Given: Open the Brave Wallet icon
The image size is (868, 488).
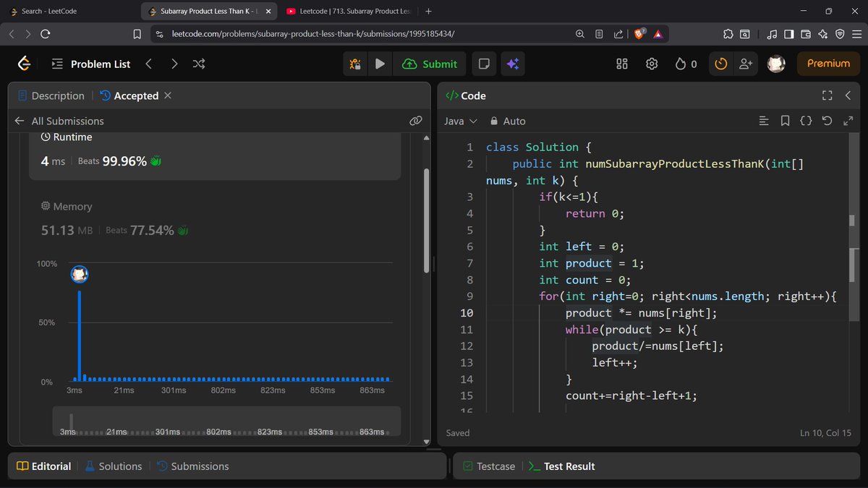Looking at the screenshot, I should pos(806,34).
